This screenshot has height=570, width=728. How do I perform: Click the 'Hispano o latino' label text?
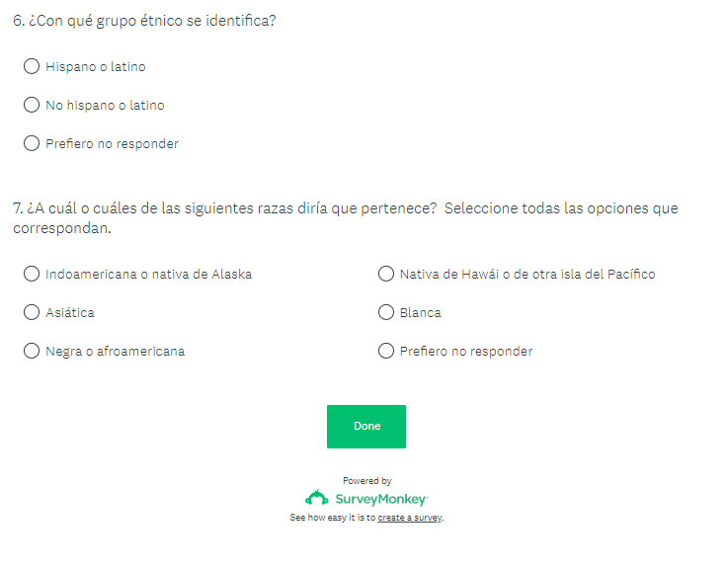[x=95, y=67]
